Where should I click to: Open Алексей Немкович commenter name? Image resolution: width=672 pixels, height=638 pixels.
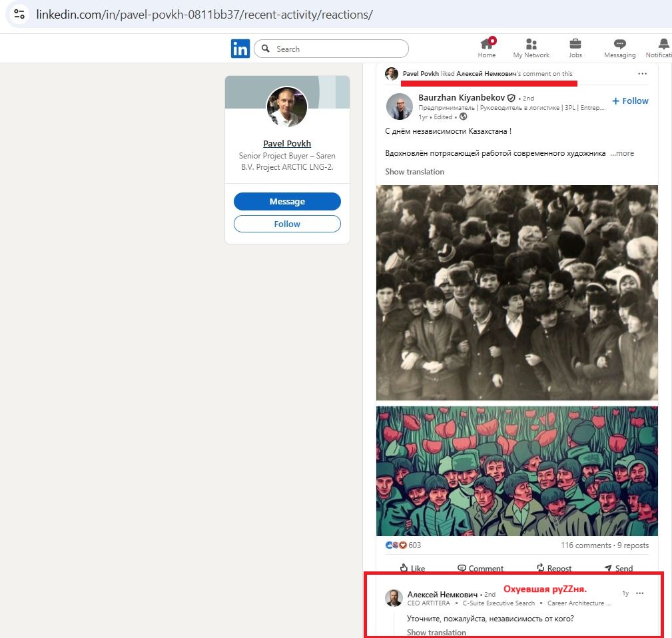(x=442, y=594)
